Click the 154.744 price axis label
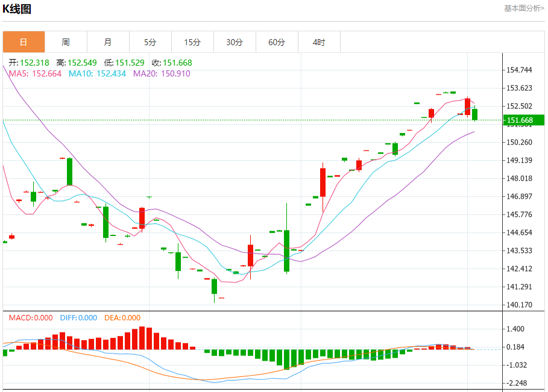 (519, 70)
